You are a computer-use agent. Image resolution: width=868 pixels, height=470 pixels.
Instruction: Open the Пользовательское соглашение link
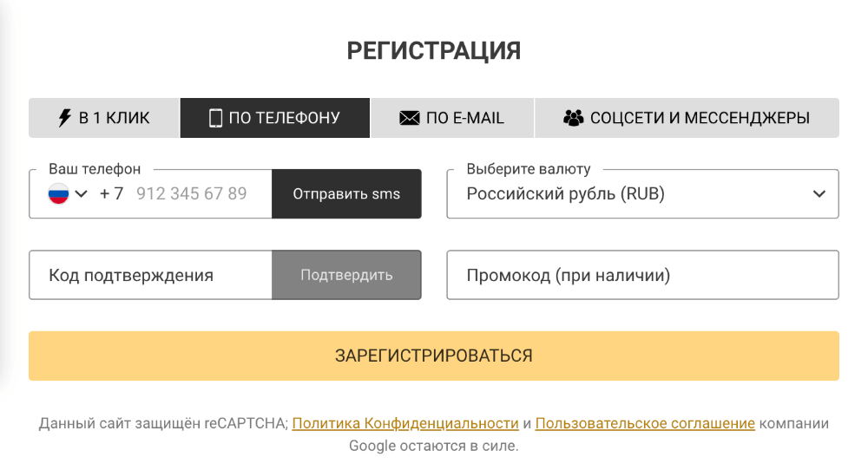[645, 424]
